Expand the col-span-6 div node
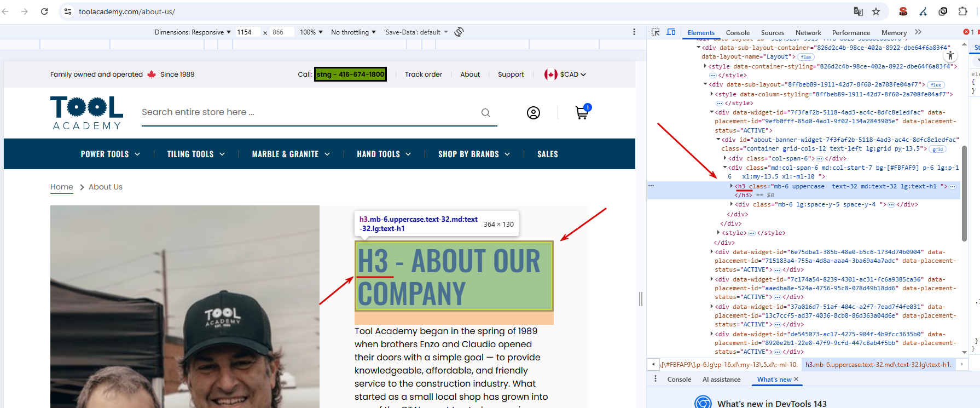 tap(725, 158)
